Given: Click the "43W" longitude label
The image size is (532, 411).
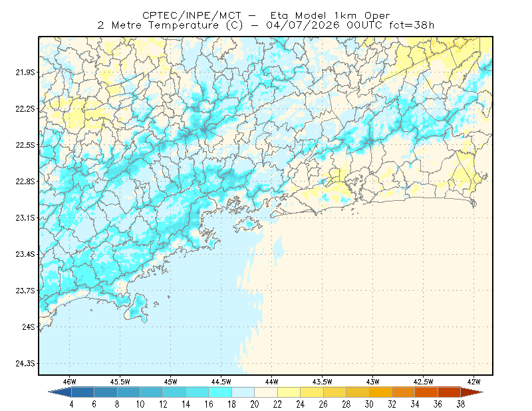Looking at the screenshot, I should pyautogui.click(x=373, y=382).
